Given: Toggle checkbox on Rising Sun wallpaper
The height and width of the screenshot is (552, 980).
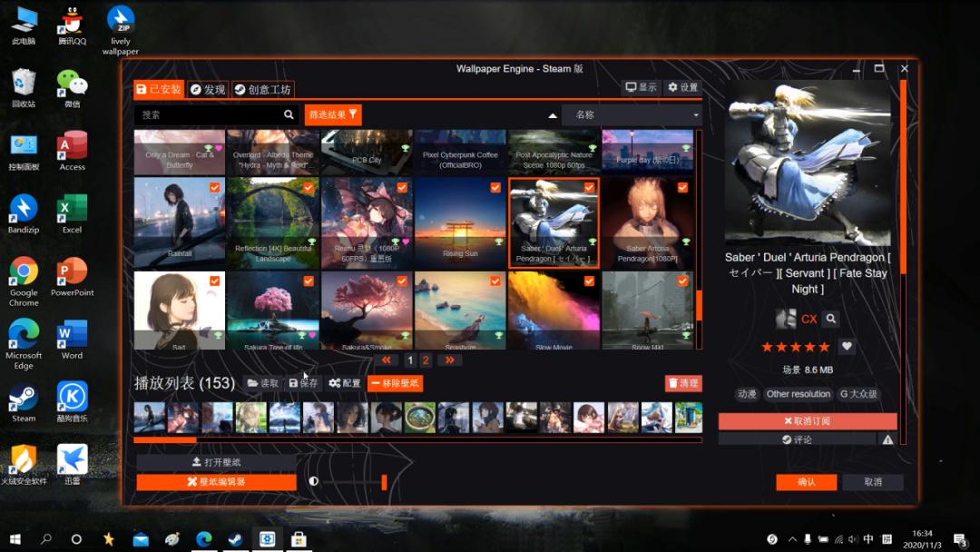Looking at the screenshot, I should pyautogui.click(x=495, y=188).
